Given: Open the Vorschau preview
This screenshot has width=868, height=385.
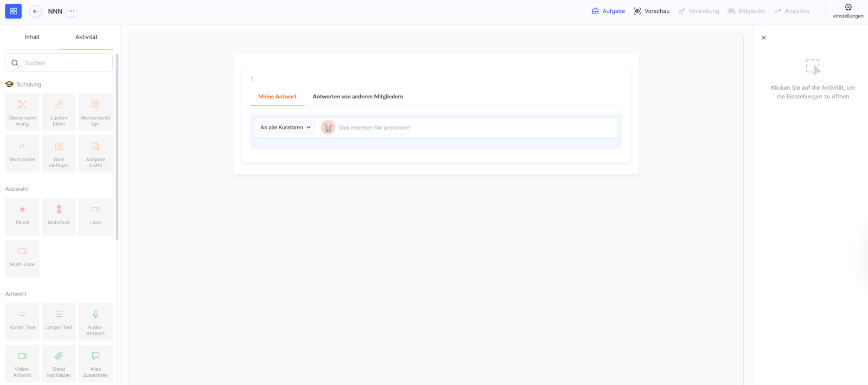Looking at the screenshot, I should [x=652, y=11].
